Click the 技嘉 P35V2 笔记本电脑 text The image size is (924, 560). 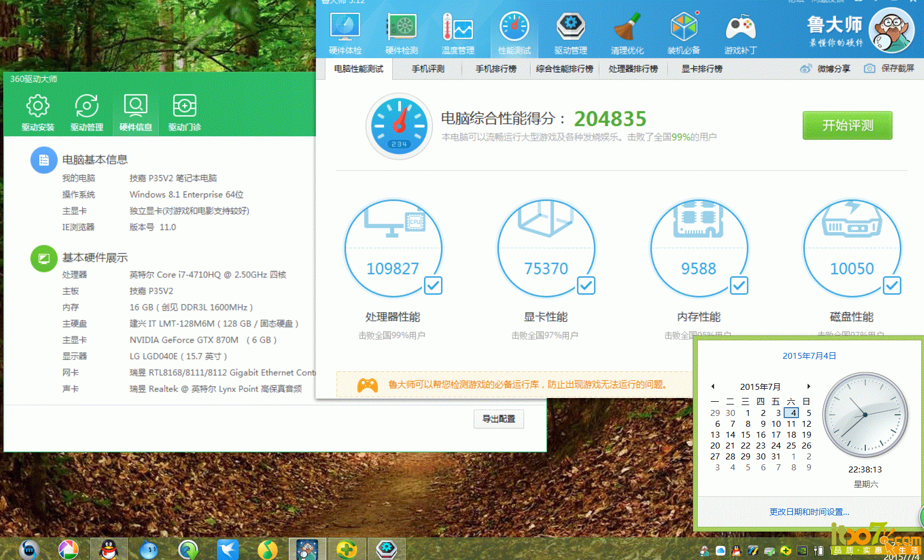click(173, 178)
